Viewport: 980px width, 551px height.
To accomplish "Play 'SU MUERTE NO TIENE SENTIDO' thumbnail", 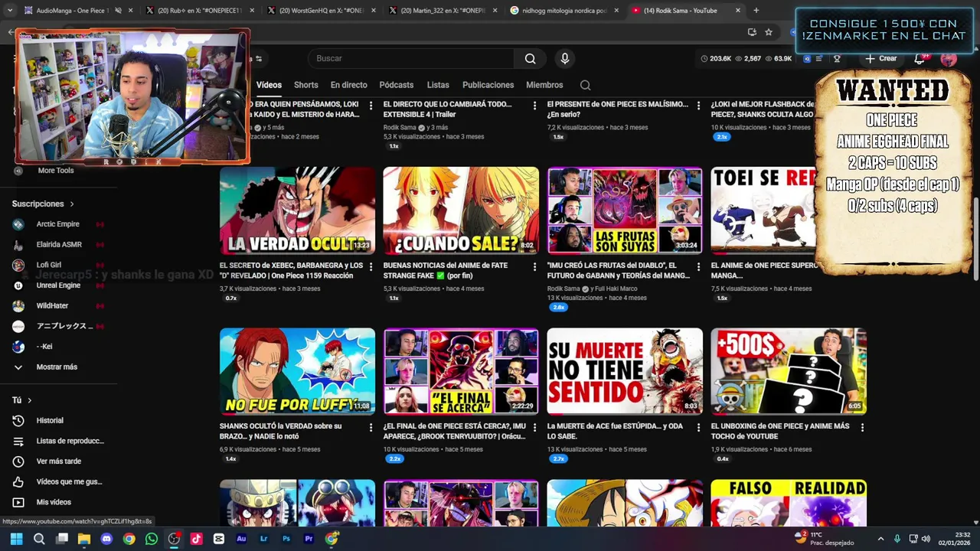I will pyautogui.click(x=625, y=371).
